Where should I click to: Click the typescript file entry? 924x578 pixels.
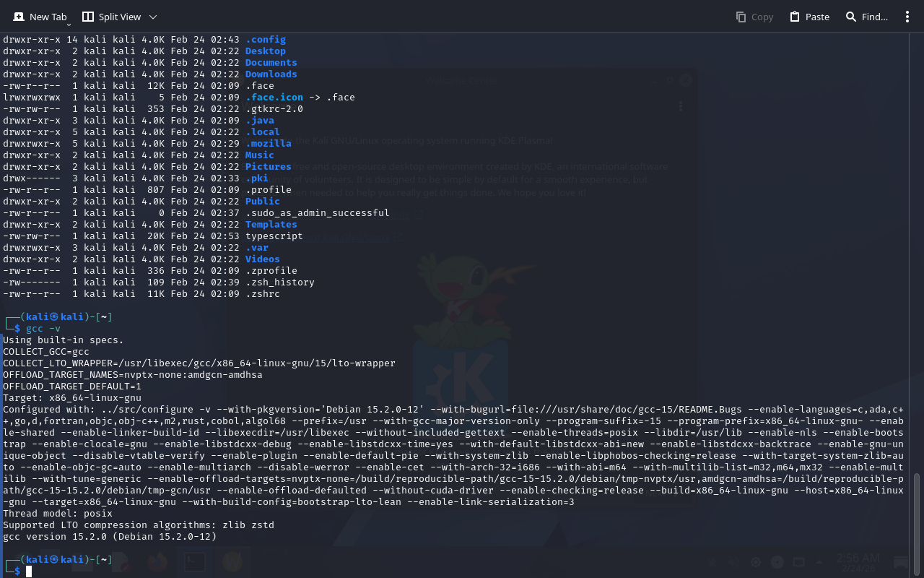coord(274,236)
